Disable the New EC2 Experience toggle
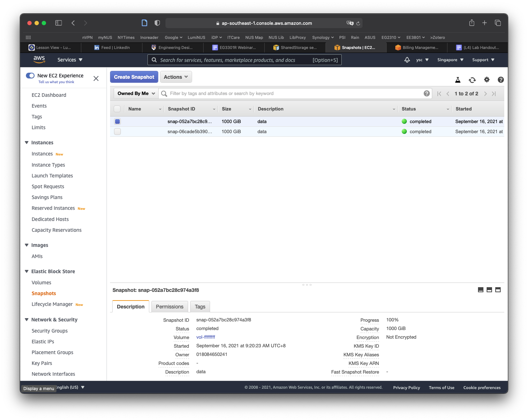The width and height of the screenshot is (528, 420). click(30, 76)
